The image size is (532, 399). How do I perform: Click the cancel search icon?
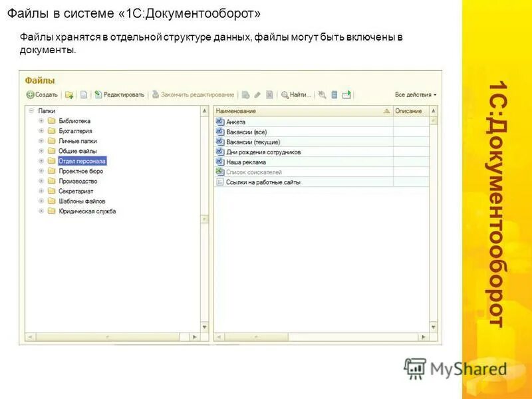tap(322, 94)
